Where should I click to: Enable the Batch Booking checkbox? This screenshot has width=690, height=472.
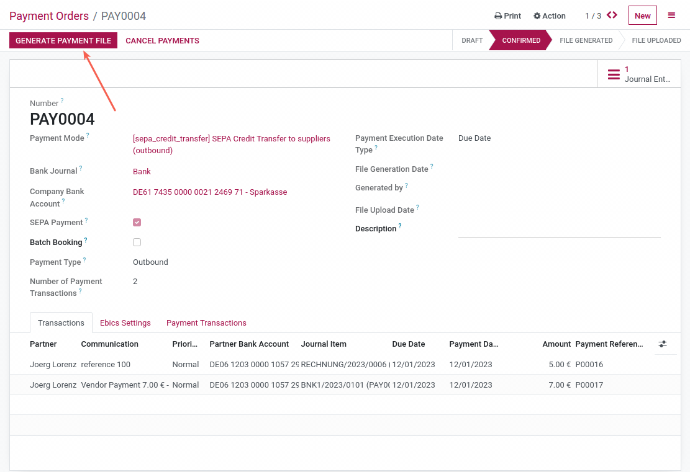[x=137, y=242]
